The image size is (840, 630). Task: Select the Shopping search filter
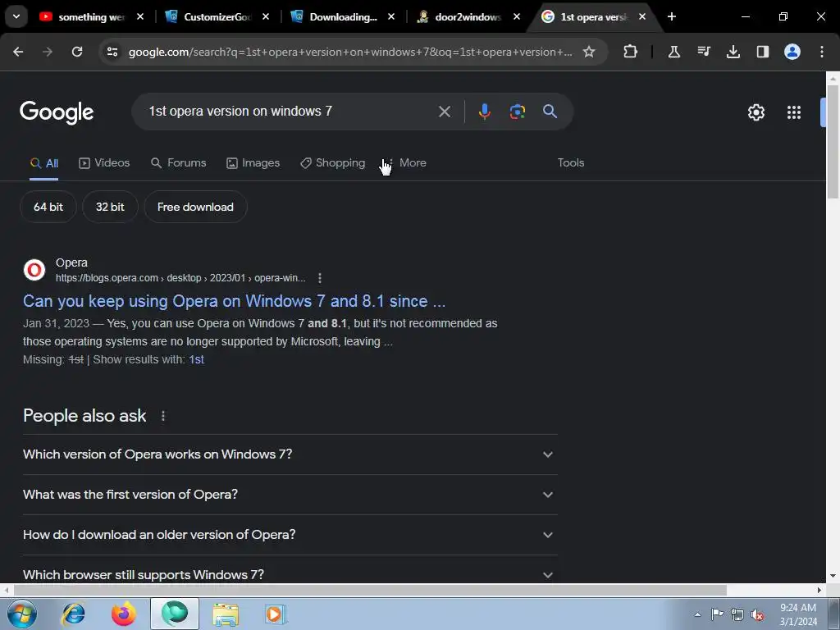[x=333, y=163]
